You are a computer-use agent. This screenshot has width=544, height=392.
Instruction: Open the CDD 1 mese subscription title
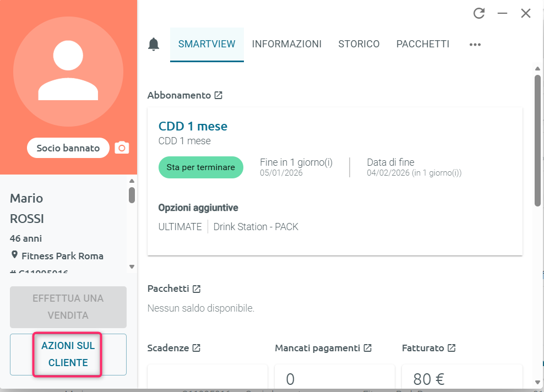[193, 126]
